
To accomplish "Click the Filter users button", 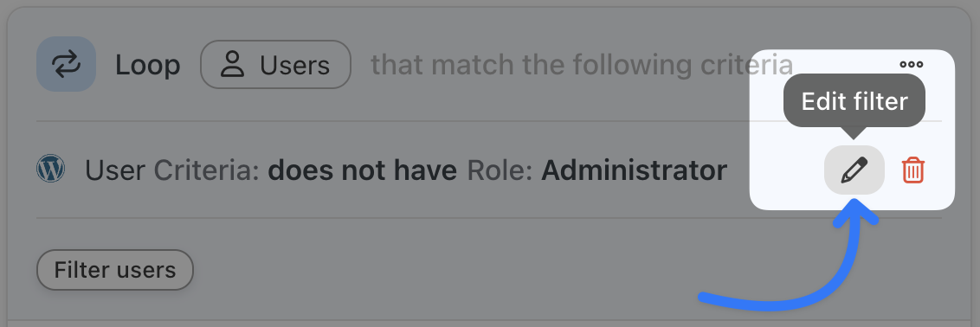I will coord(115,270).
